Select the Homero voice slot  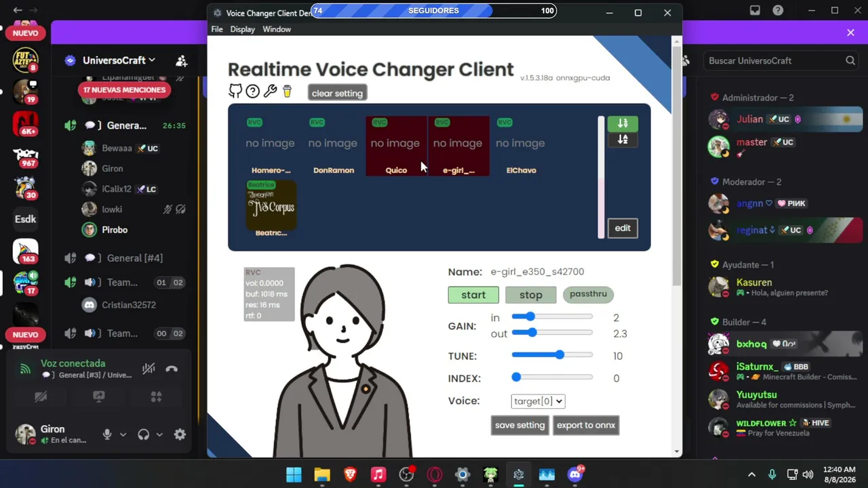[271, 146]
